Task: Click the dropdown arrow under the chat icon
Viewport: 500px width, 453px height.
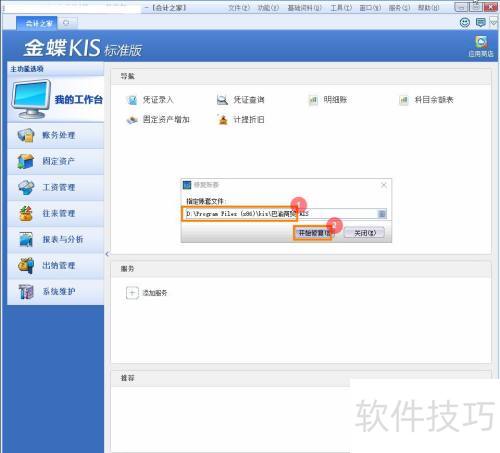Action: [x=494, y=23]
